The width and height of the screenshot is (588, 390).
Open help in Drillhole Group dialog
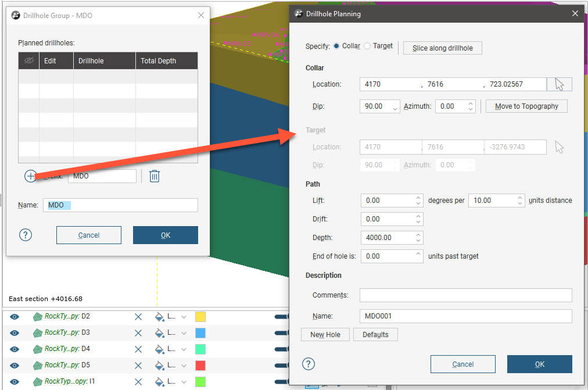click(26, 235)
